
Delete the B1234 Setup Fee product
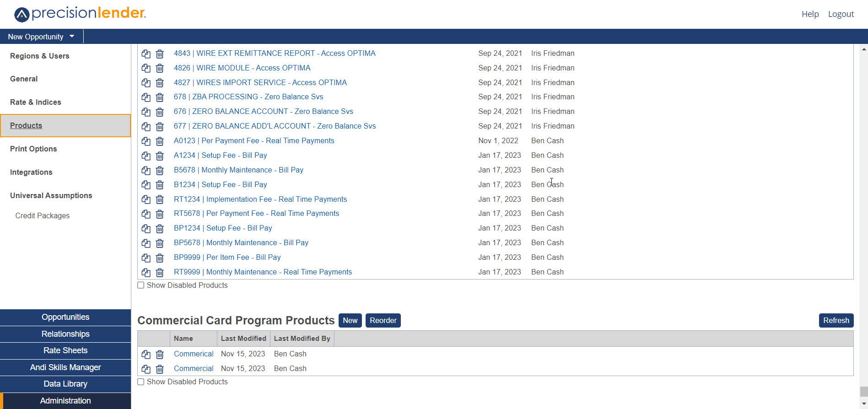click(x=160, y=185)
